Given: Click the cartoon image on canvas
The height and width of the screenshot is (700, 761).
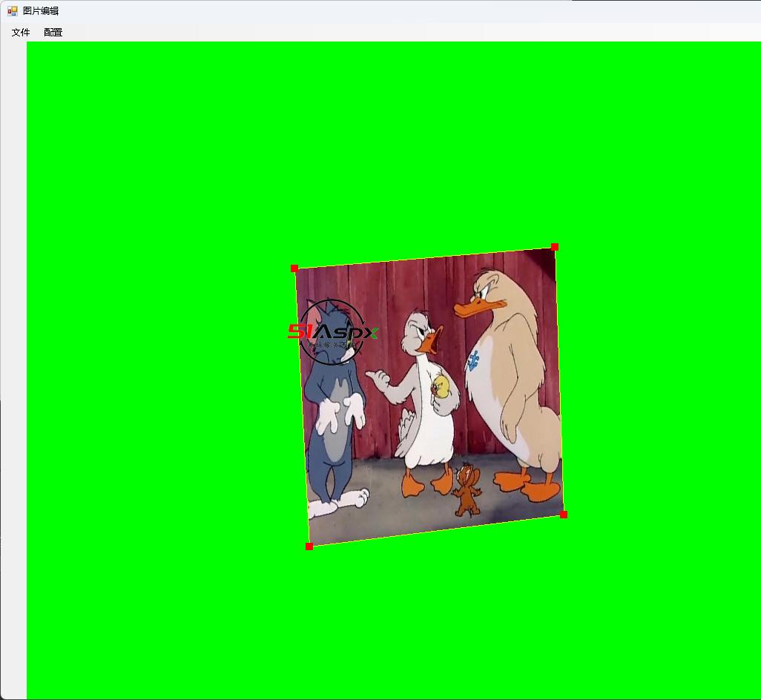Looking at the screenshot, I should pyautogui.click(x=430, y=397).
